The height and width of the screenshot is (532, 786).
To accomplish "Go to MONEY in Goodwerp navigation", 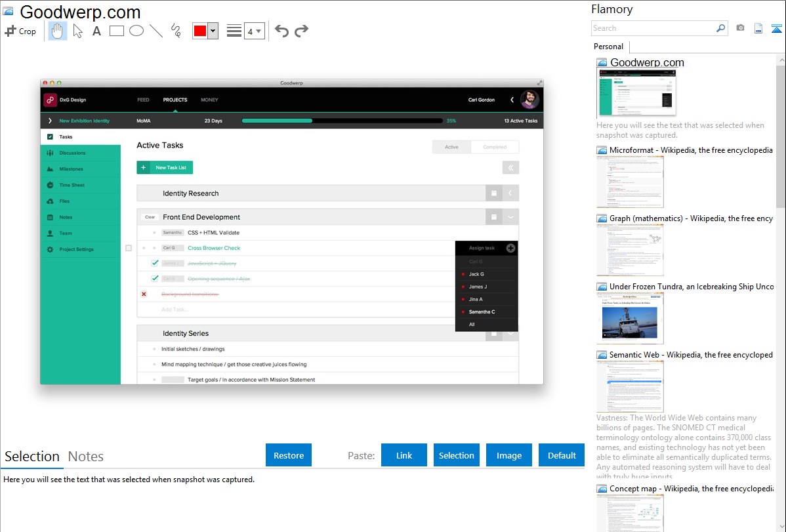I will tap(209, 100).
